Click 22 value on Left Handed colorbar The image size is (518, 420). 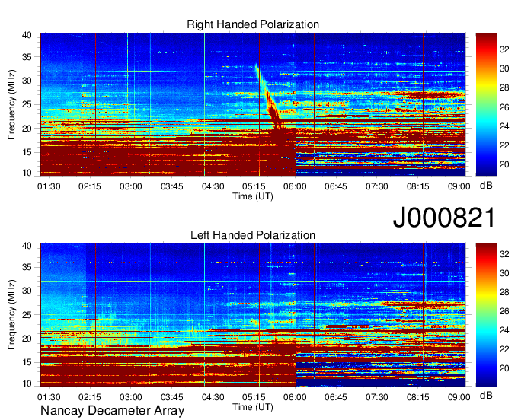(504, 349)
